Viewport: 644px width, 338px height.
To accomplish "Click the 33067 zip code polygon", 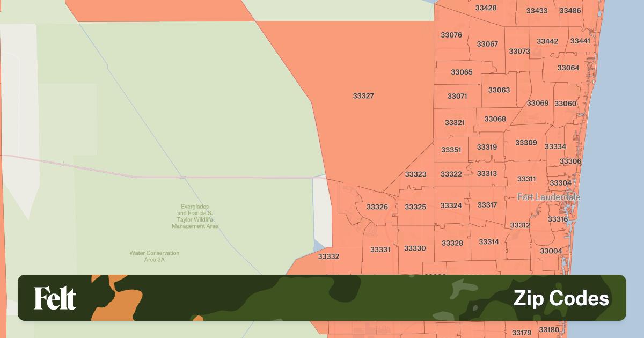I will 487,44.
